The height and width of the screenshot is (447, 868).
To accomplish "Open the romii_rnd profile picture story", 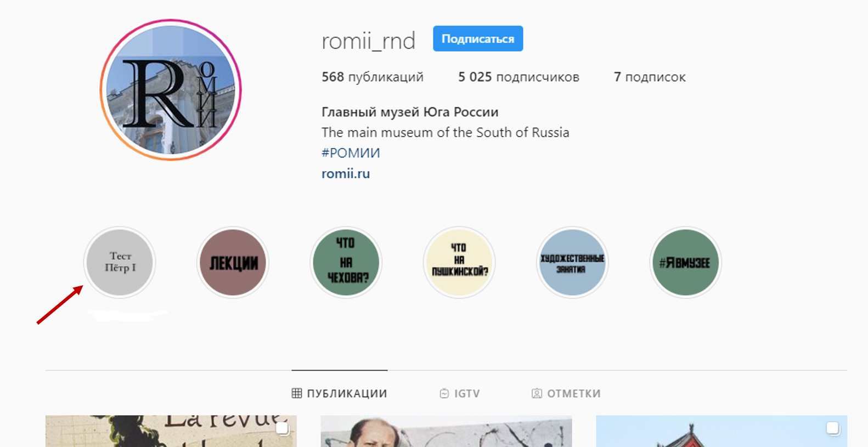I will click(x=171, y=90).
